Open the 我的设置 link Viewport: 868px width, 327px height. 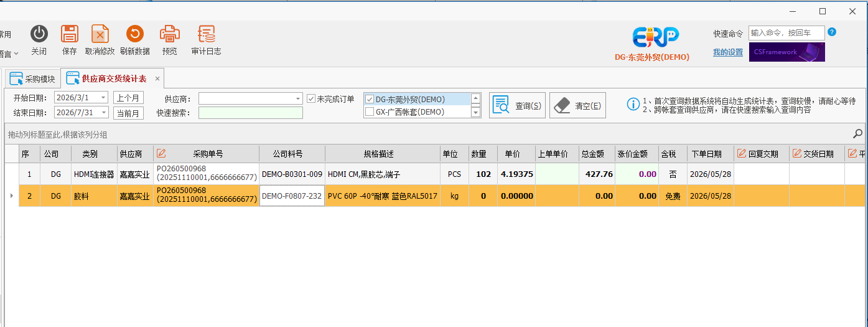point(728,52)
